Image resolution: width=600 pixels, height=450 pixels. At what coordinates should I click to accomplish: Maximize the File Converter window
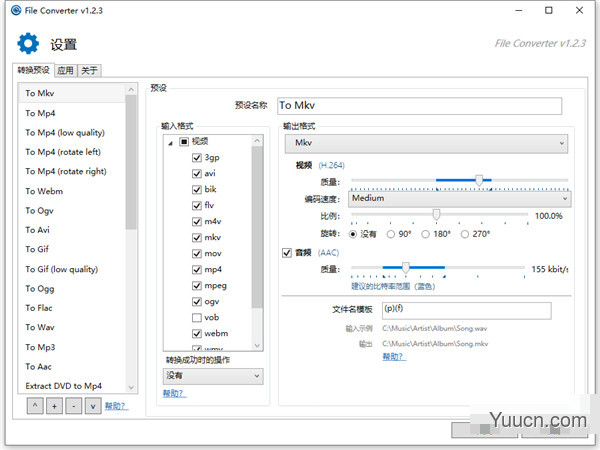pos(548,10)
